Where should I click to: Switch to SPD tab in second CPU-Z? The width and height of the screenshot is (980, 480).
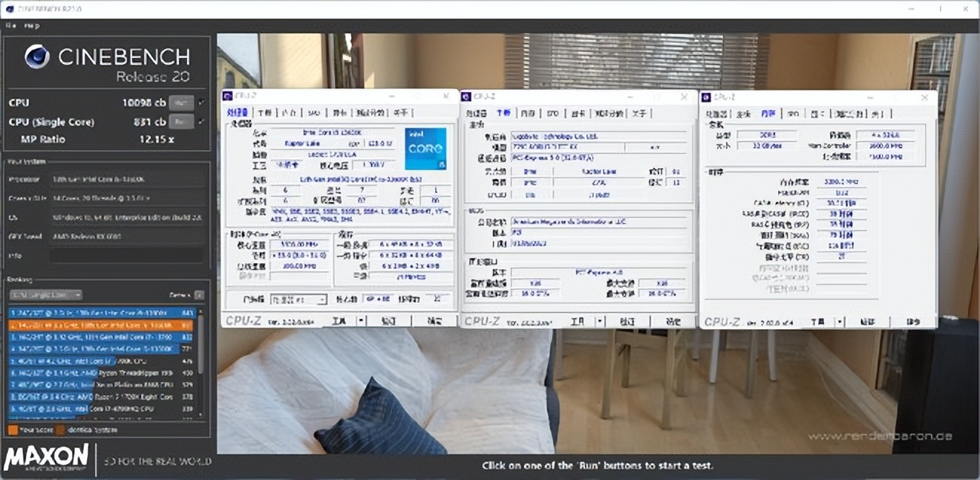552,113
